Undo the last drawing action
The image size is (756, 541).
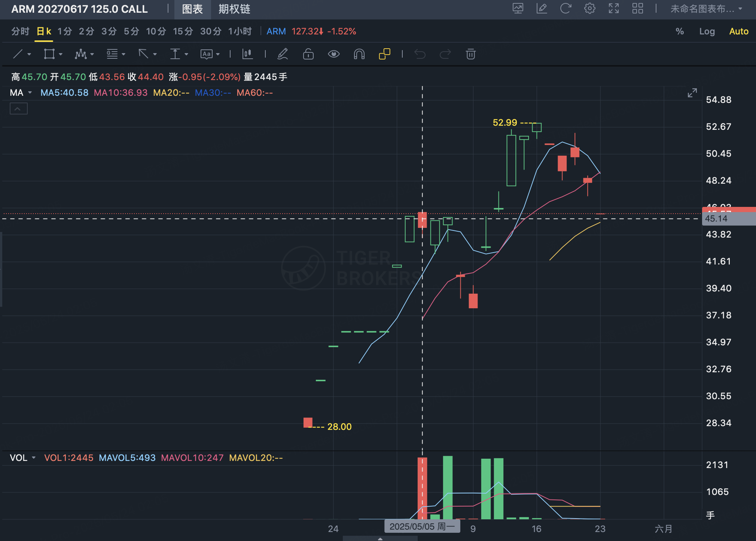pyautogui.click(x=420, y=54)
